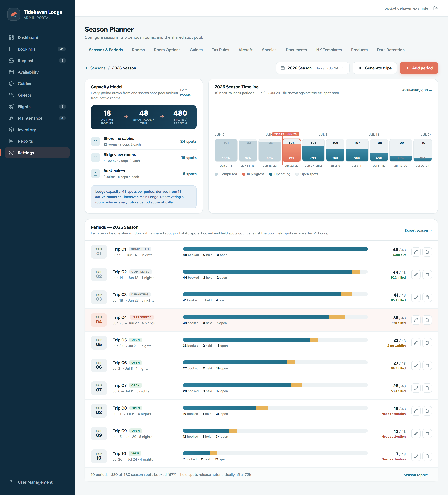Click the Inventory box icon
The image size is (448, 495).
(11, 130)
